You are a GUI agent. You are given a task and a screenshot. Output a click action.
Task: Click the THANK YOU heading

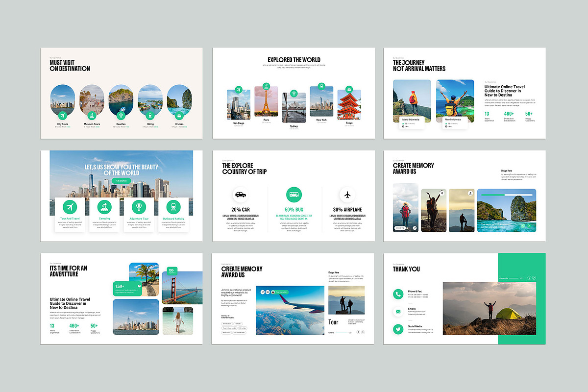pyautogui.click(x=406, y=269)
